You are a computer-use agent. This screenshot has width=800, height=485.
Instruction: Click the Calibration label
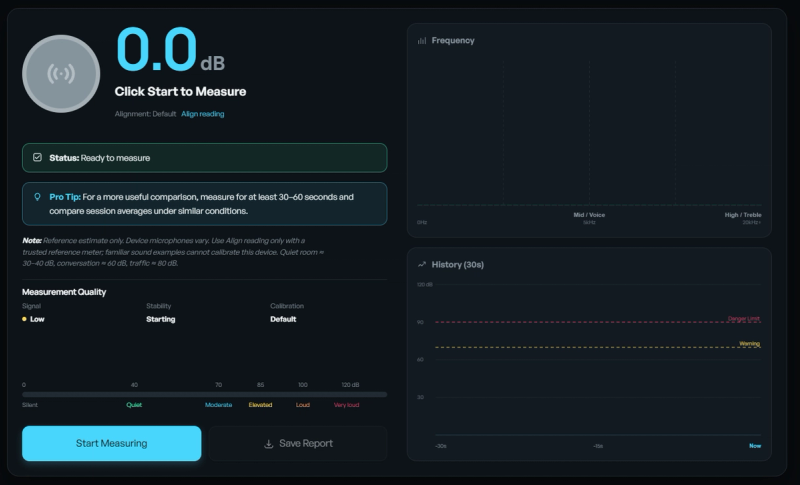(287, 306)
